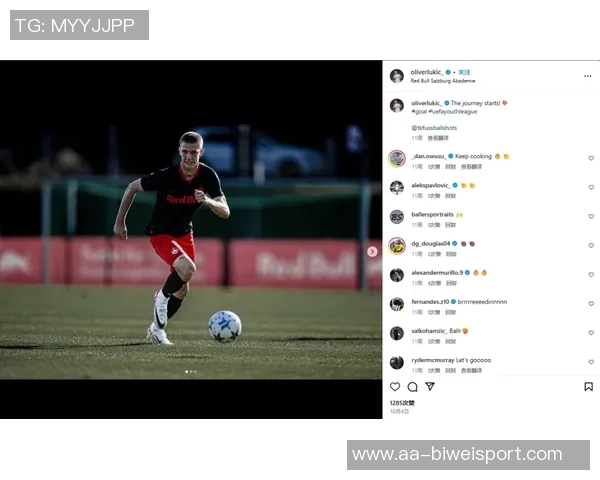Open the @tkfussballshots mention

click(x=434, y=127)
